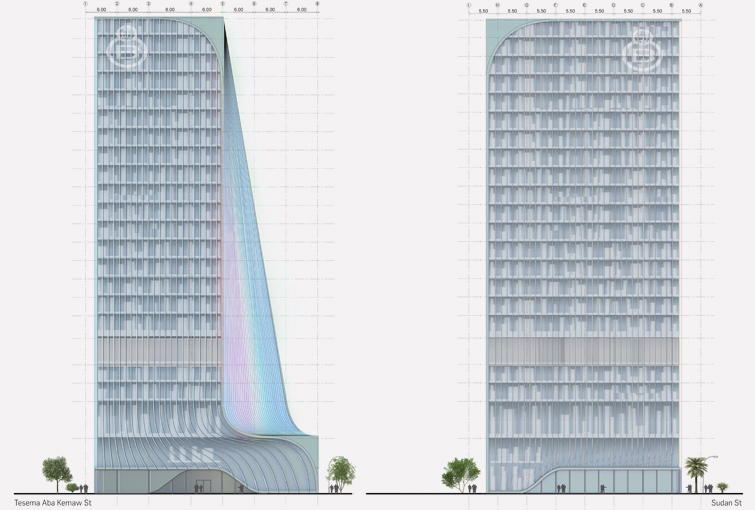This screenshot has width=755, height=510.
Task: Click the circular logo on the right tower
Action: pyautogui.click(x=641, y=50)
